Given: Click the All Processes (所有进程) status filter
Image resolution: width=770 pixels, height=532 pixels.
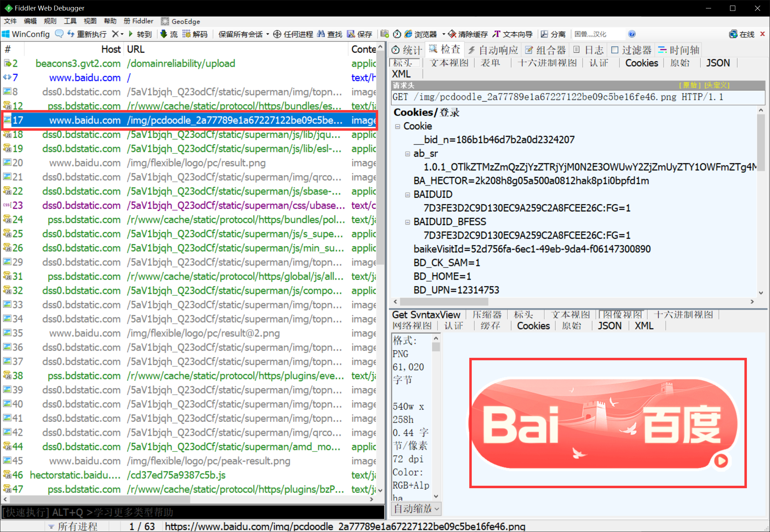Looking at the screenshot, I should pos(73,526).
